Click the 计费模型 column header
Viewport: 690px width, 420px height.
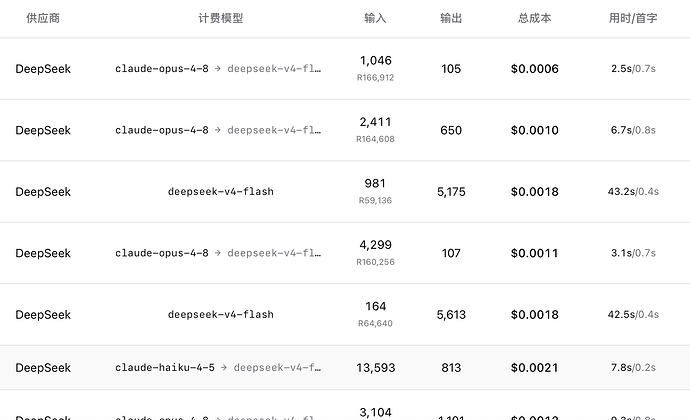220,18
